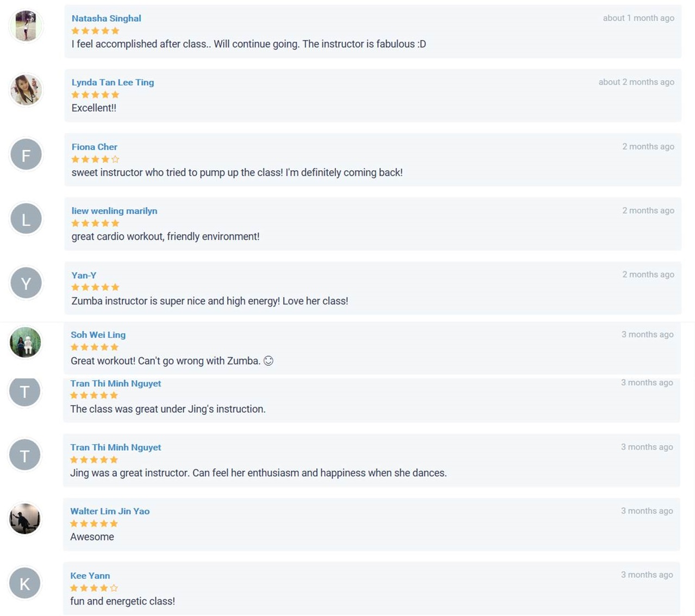Click the 'about 1 month ago' timestamp
Screen dimensions: 695x616
click(638, 18)
